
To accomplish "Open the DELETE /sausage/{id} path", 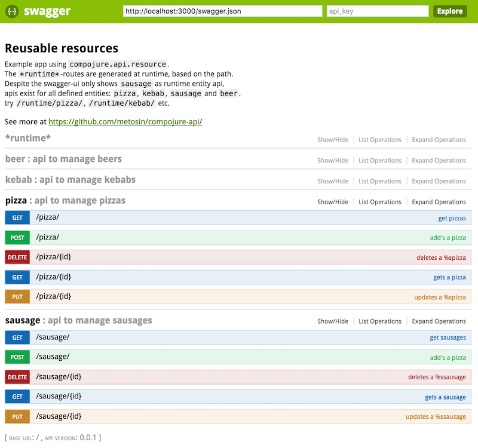I will [x=59, y=377].
